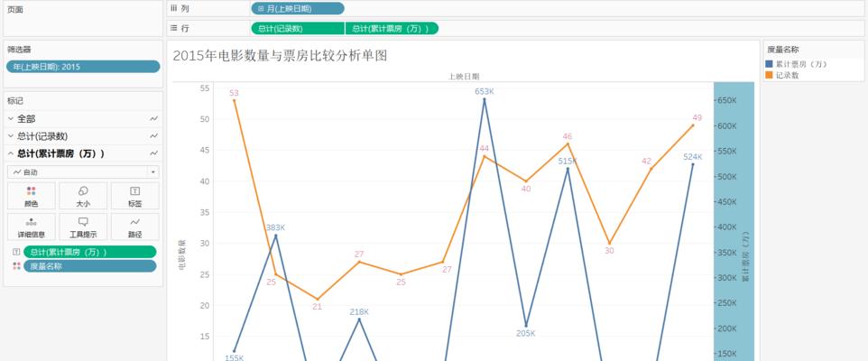Click the 55 tick on left axis

(204, 88)
